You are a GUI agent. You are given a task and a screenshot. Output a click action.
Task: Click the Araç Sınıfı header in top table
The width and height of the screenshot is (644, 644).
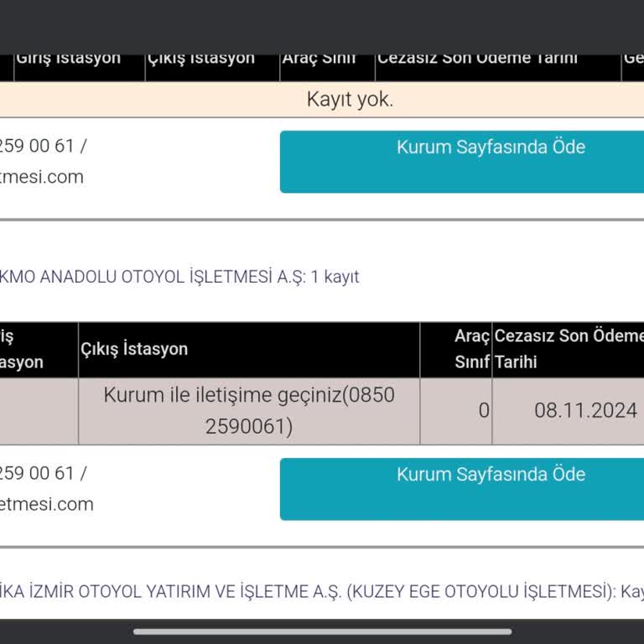click(327, 68)
